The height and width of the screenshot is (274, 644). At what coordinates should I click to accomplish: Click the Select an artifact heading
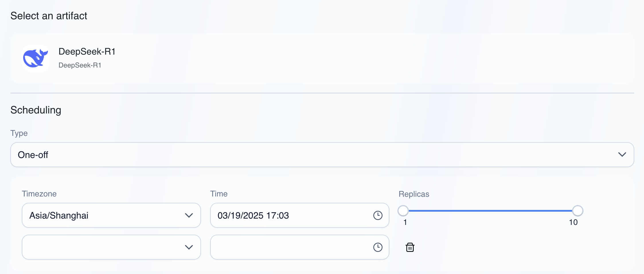pos(49,16)
